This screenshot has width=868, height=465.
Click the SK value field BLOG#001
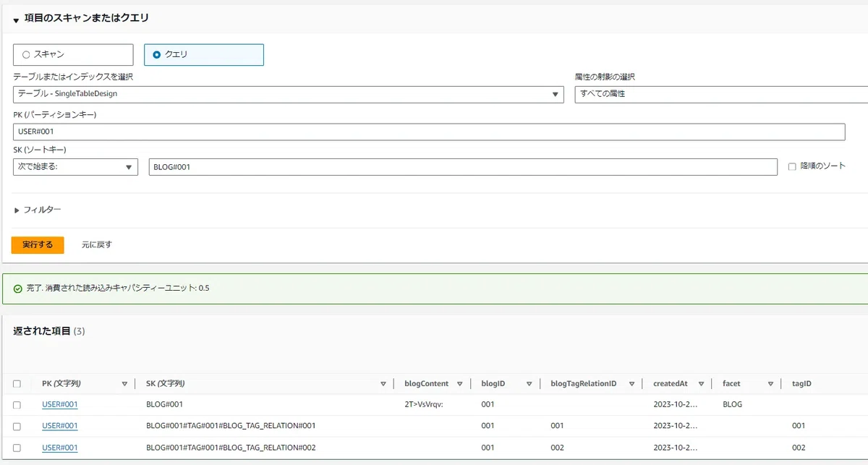click(463, 167)
